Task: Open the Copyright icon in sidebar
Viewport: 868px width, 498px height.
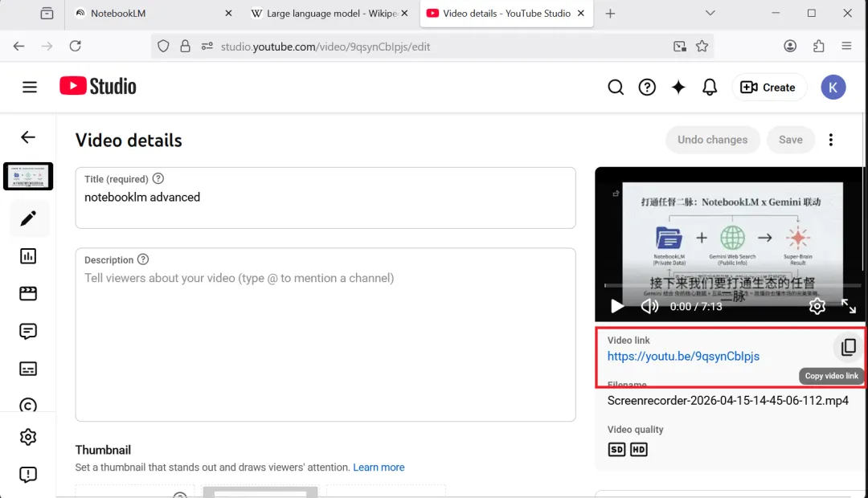Action: (28, 405)
